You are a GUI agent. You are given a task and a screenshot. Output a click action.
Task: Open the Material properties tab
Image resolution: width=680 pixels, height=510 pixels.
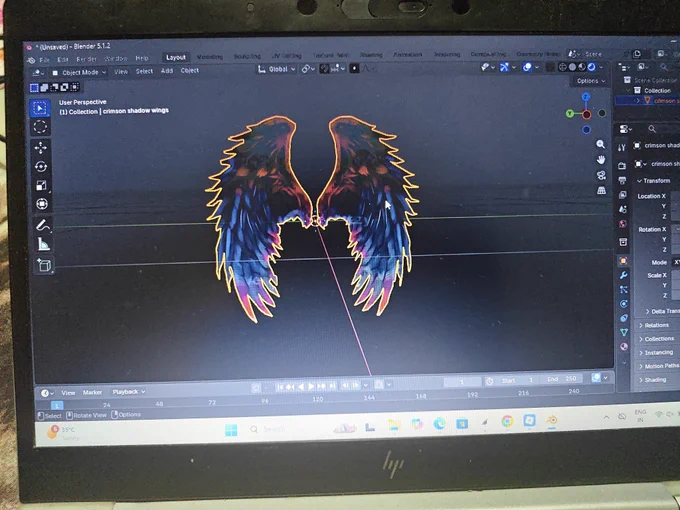624,347
